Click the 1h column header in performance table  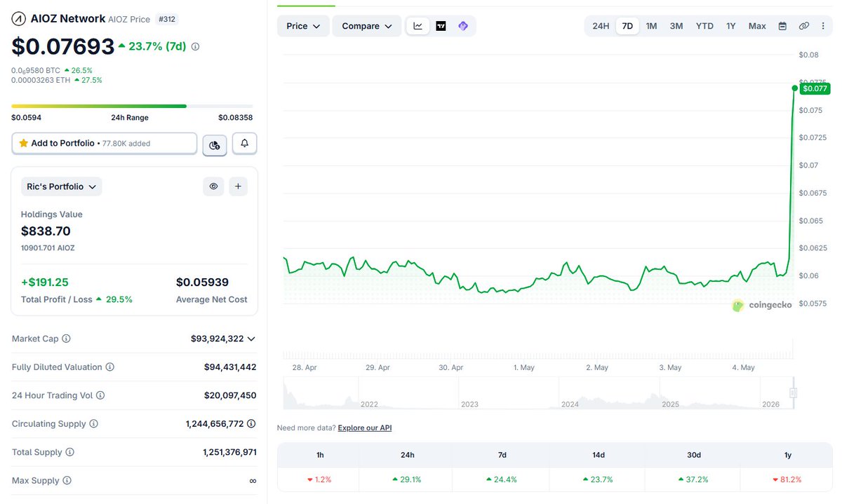tap(320, 455)
